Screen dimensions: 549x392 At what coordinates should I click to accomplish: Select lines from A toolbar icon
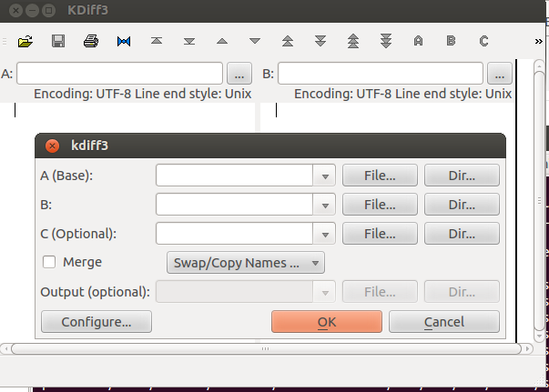click(418, 41)
